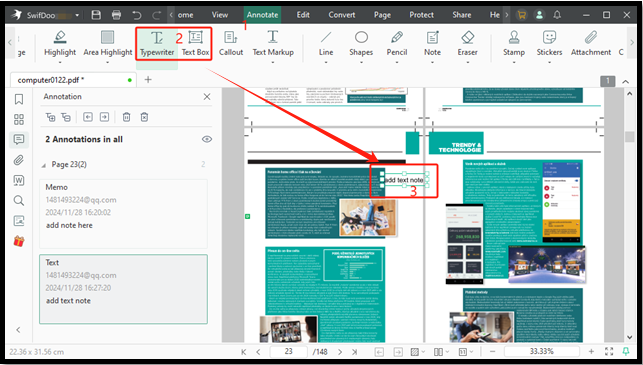Add a Note annotation
The width and height of the screenshot is (643, 365).
432,43
